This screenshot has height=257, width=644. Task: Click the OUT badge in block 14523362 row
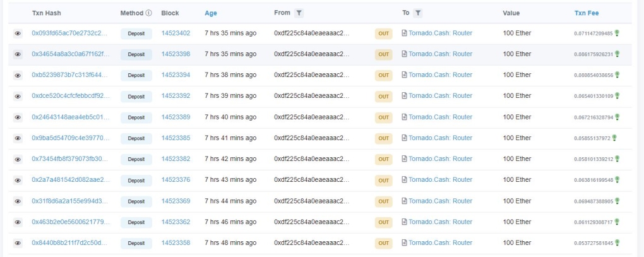pyautogui.click(x=384, y=222)
